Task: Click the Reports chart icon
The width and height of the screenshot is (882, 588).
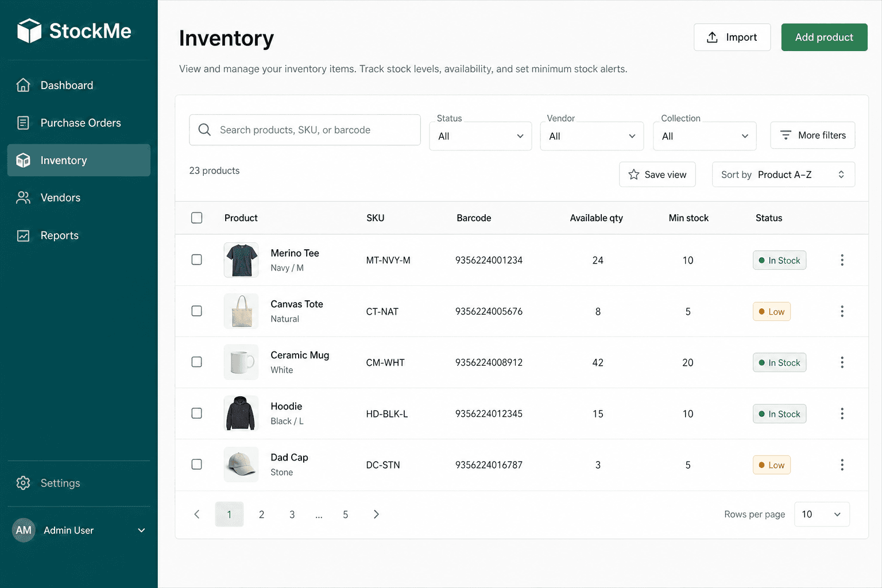Action: [x=23, y=235]
